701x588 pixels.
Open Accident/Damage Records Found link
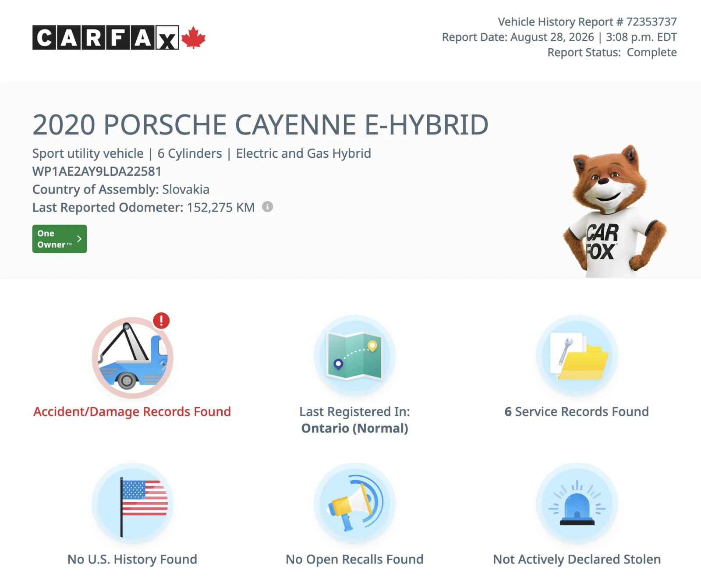[132, 412]
